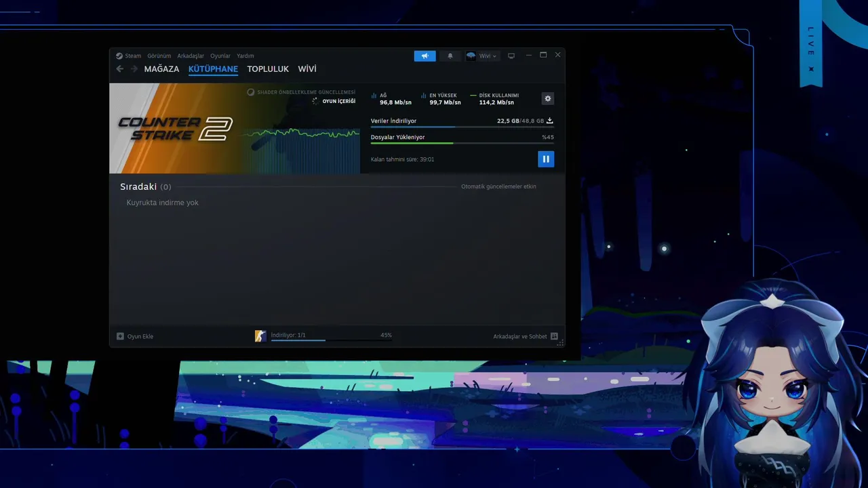Image resolution: width=868 pixels, height=488 pixels.
Task: Open the TOPLULUK tab
Action: [x=268, y=69]
